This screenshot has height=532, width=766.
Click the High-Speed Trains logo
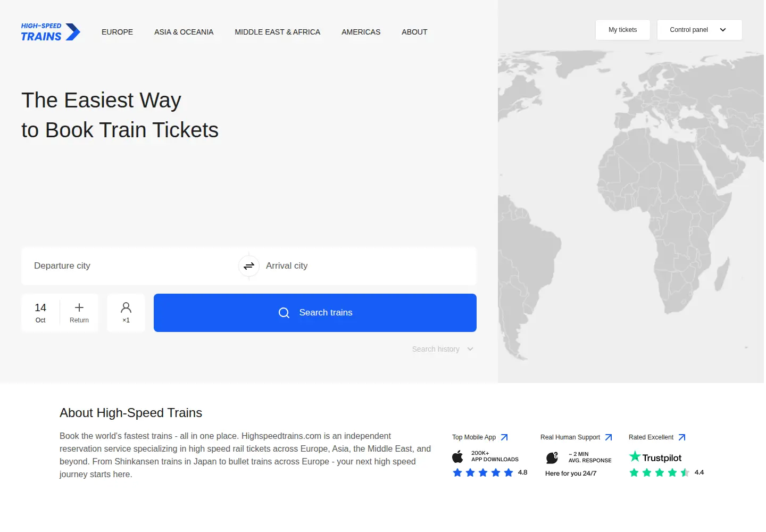coord(51,32)
